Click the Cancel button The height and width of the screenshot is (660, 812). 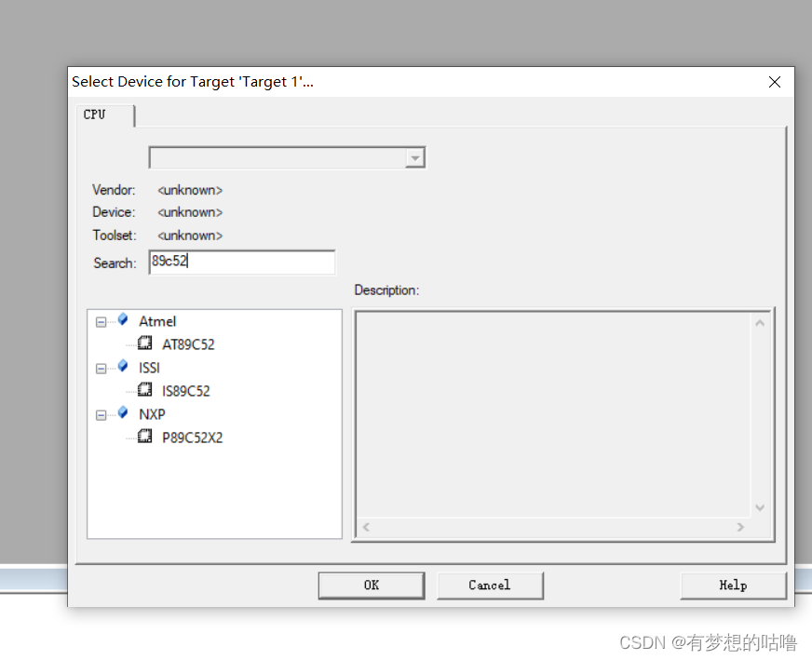click(x=490, y=586)
